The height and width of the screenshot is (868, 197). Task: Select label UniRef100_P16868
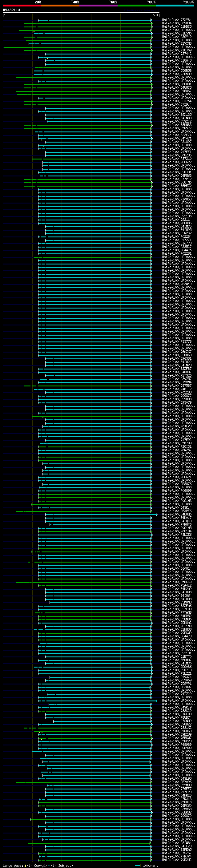point(177,731)
